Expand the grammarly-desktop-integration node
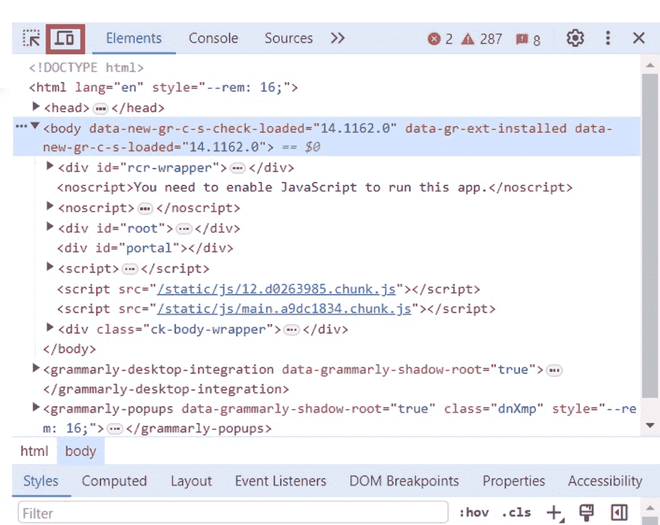 pos(36,368)
